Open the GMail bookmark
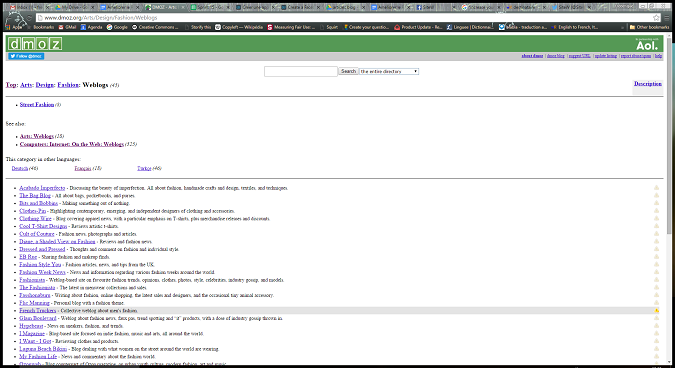 tap(67, 27)
